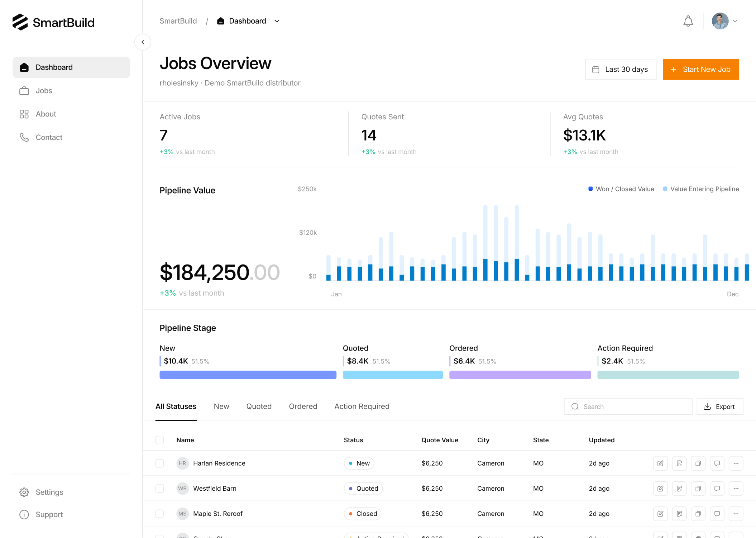Check the Harlan Residence row checkbox
The width and height of the screenshot is (756, 538).
[159, 463]
